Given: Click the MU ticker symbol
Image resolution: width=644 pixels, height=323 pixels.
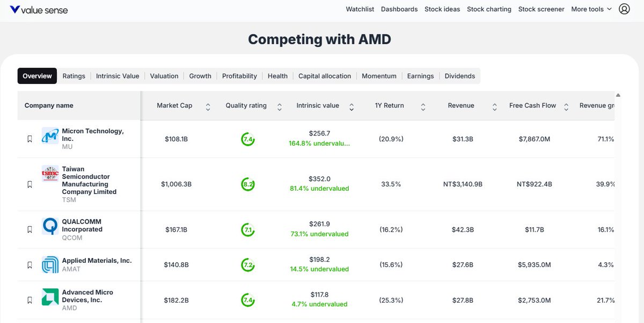Looking at the screenshot, I should 67,147.
